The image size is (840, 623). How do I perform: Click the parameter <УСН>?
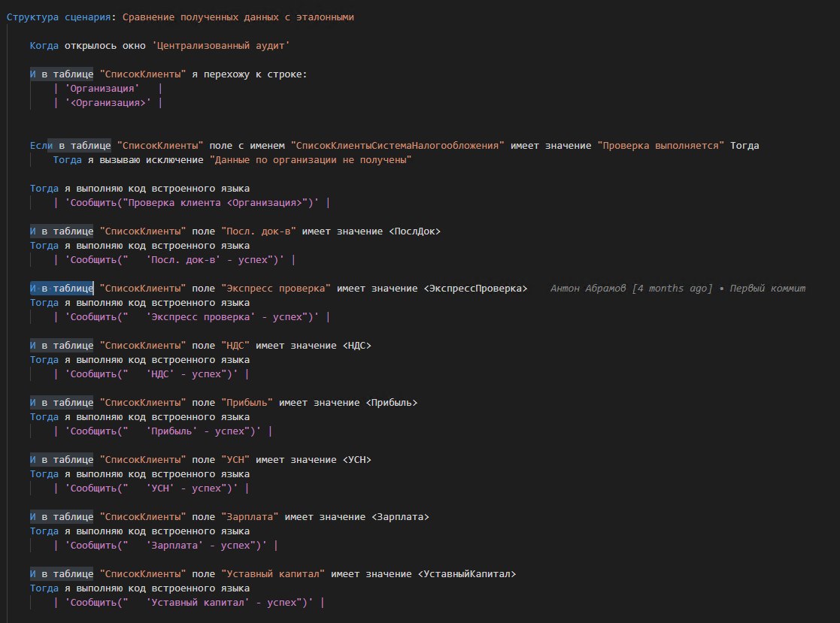click(356, 460)
